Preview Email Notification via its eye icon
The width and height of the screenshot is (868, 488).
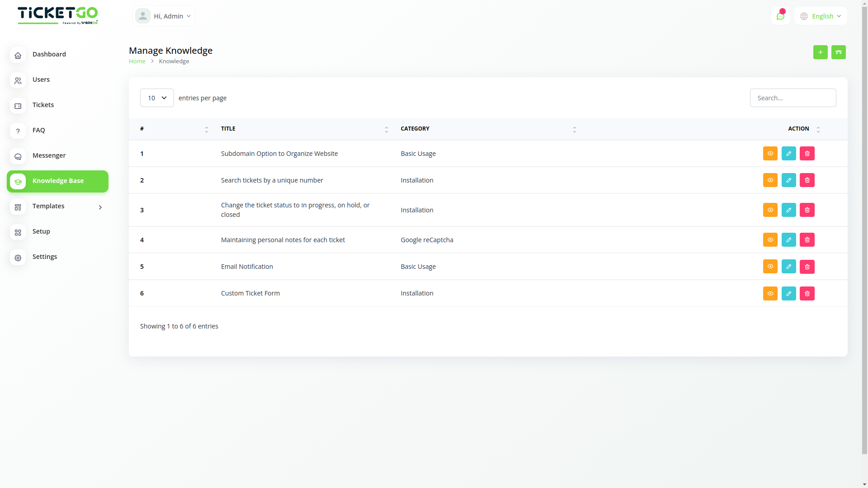tap(770, 267)
